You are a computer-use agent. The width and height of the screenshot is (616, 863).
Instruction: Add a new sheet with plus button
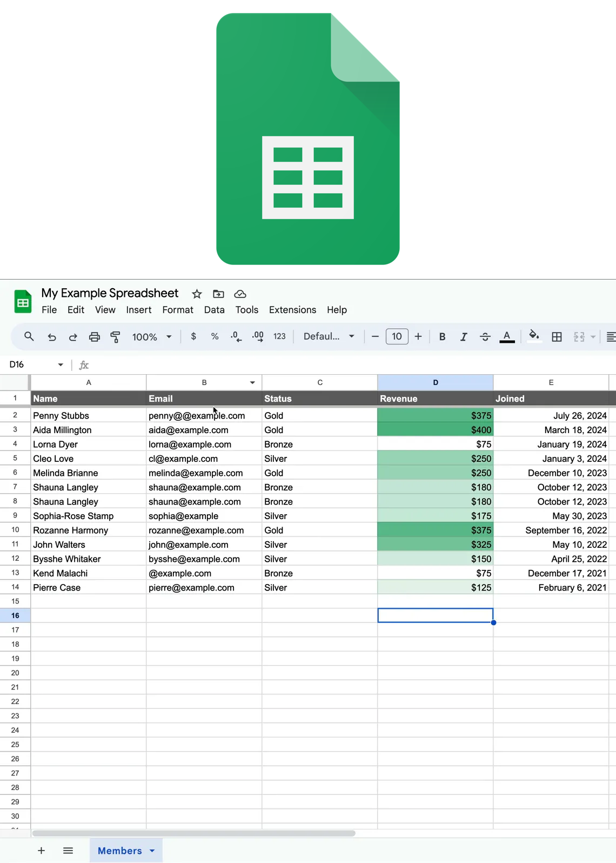(41, 851)
